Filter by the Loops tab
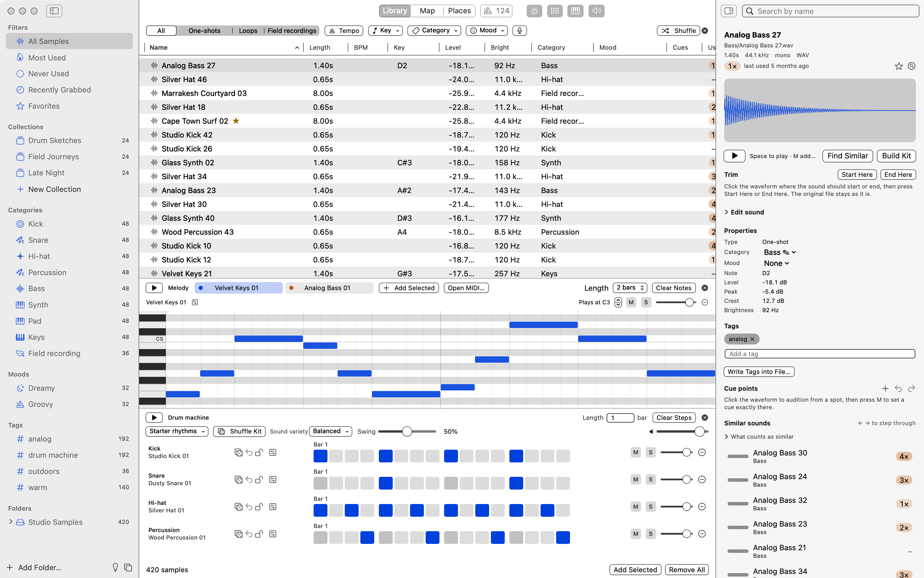Screen dimensions: 924x578 [248, 31]
